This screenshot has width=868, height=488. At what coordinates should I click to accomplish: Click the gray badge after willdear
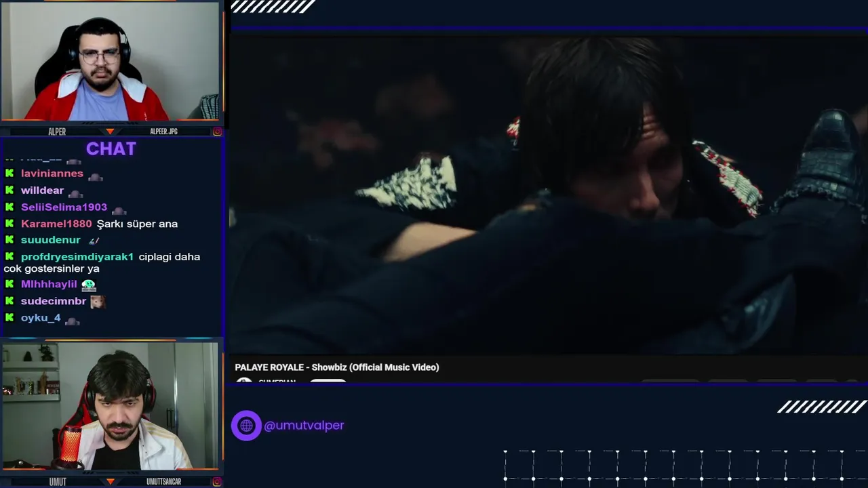pos(75,193)
